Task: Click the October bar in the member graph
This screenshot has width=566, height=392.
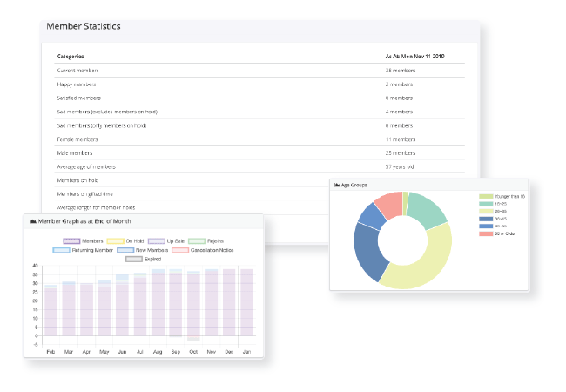Action: [x=193, y=305]
